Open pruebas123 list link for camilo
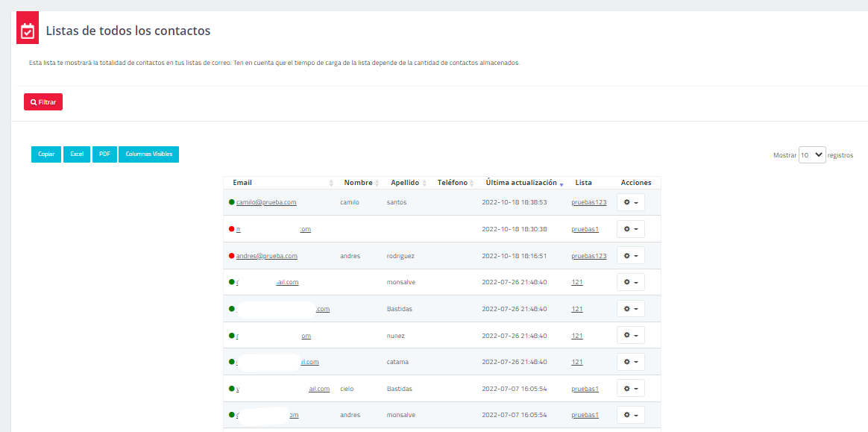This screenshot has width=868, height=432. pyautogui.click(x=588, y=202)
